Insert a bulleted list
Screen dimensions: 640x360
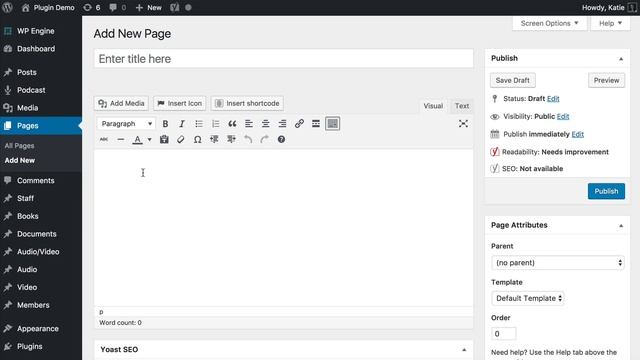click(199, 124)
